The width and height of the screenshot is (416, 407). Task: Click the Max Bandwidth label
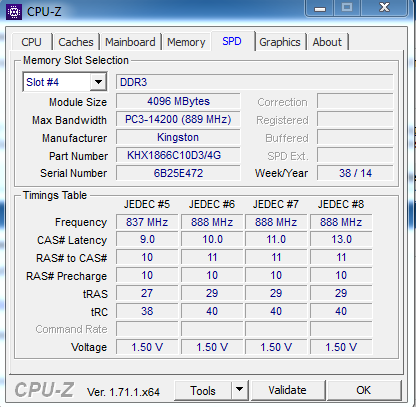click(x=69, y=120)
